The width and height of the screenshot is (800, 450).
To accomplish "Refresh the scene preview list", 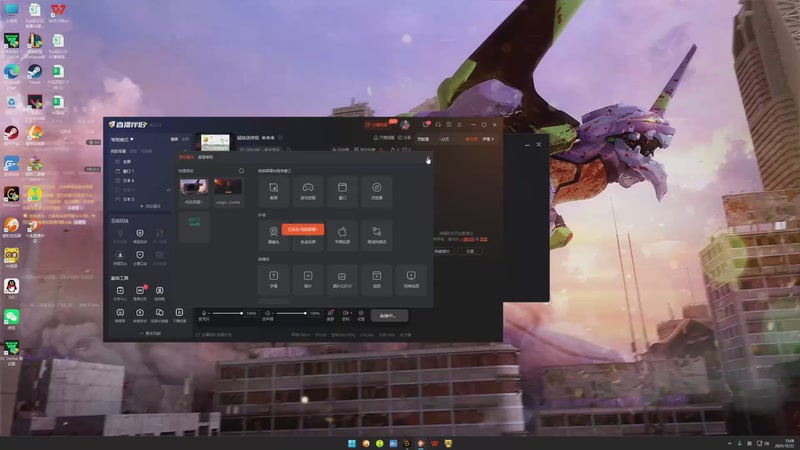I will click(241, 171).
